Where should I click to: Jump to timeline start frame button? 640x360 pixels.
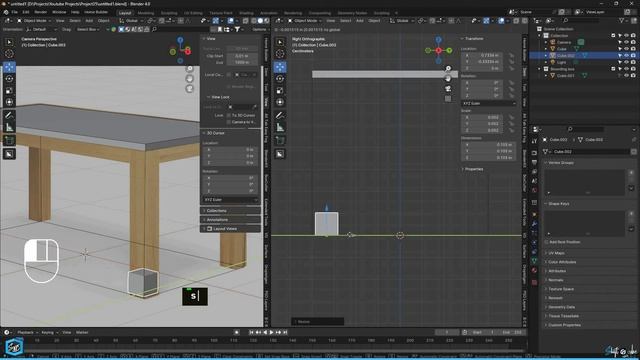click(251, 332)
